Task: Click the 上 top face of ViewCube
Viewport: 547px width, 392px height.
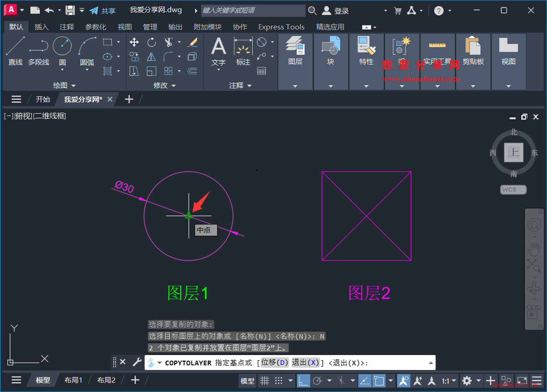Action: click(513, 152)
